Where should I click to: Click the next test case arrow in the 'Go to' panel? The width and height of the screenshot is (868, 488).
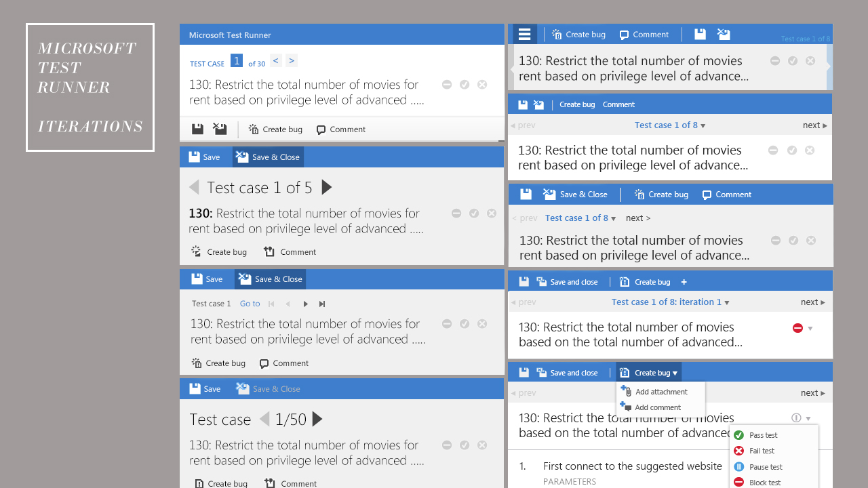tap(305, 304)
